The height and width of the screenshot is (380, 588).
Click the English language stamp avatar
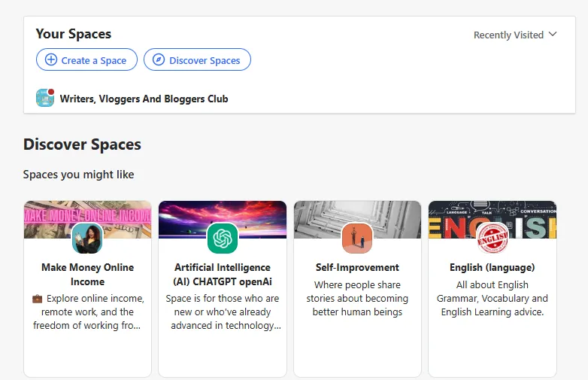coord(493,239)
